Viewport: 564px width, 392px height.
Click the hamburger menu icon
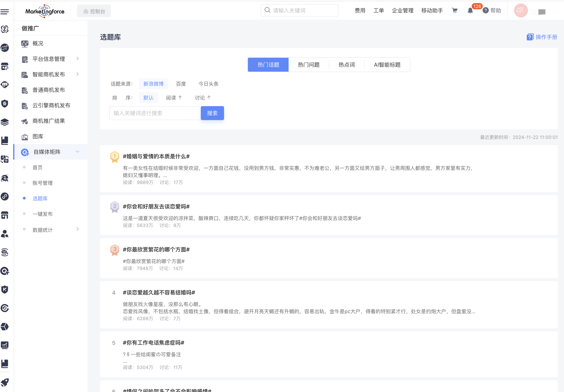pos(5,12)
